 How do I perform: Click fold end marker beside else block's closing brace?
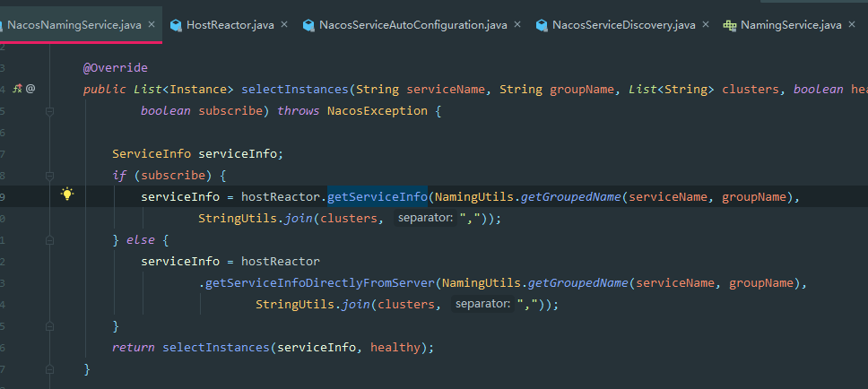click(x=50, y=327)
